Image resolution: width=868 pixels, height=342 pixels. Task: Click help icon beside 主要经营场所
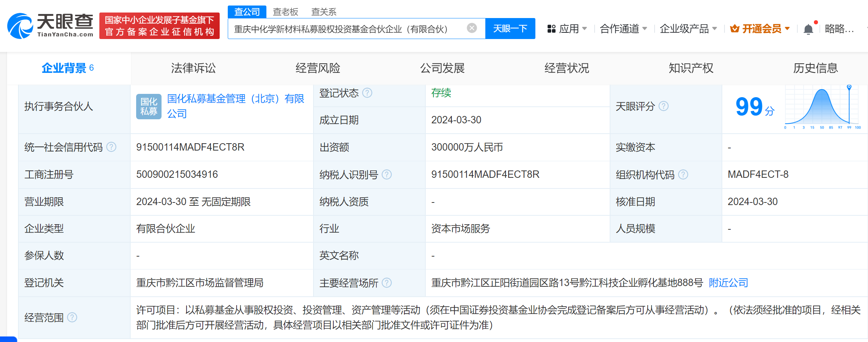tap(387, 283)
